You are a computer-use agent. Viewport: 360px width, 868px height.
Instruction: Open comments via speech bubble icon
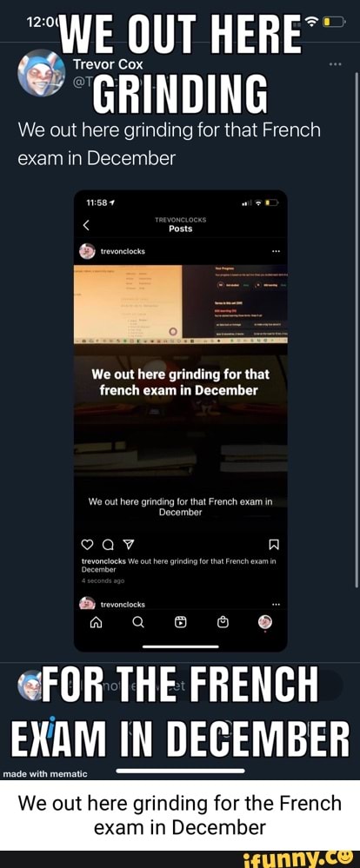108,545
